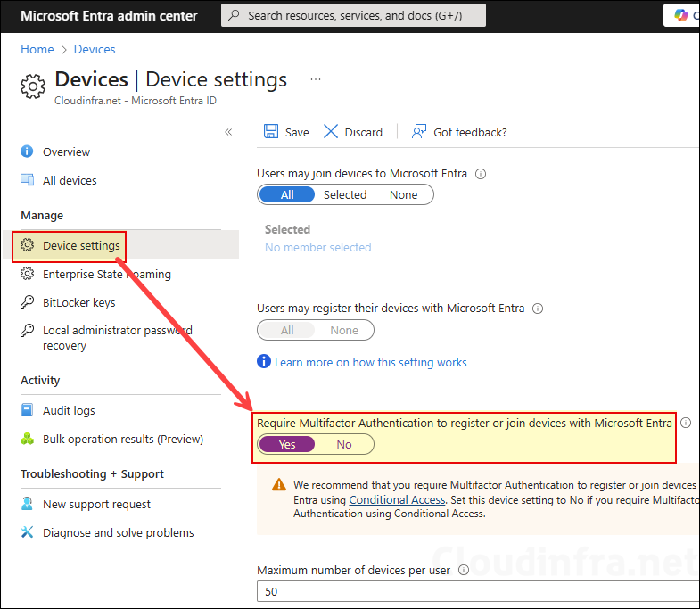The height and width of the screenshot is (609, 700).
Task: Click info icon beside Users may join devices
Action: point(481,174)
